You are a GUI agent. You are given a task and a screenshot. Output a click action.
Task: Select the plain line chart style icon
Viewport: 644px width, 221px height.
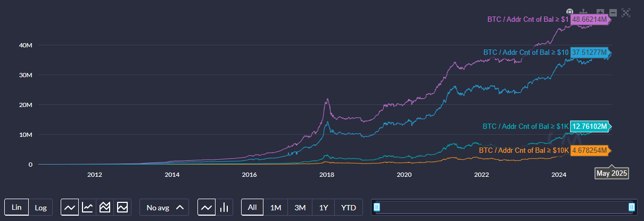pos(70,207)
